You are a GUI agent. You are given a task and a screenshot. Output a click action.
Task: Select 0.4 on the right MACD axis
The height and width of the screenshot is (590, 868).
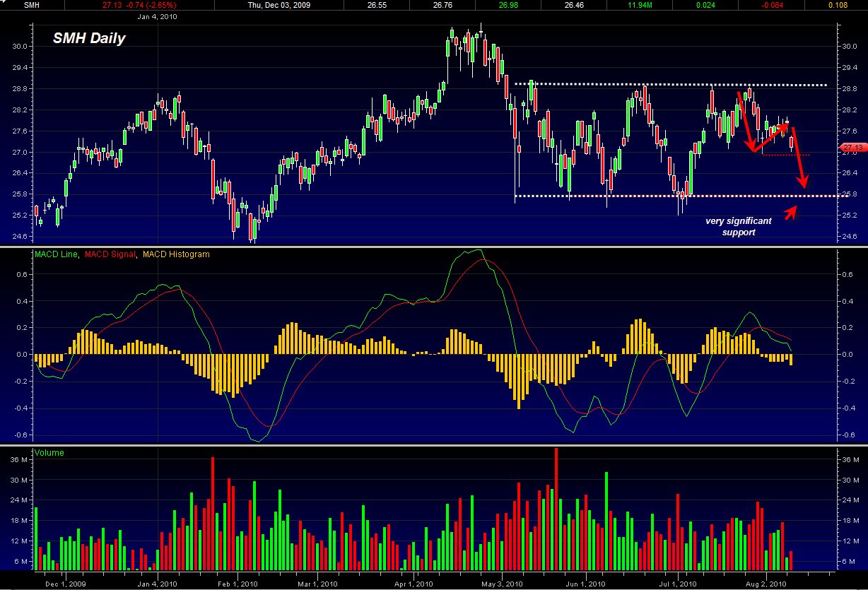847,301
